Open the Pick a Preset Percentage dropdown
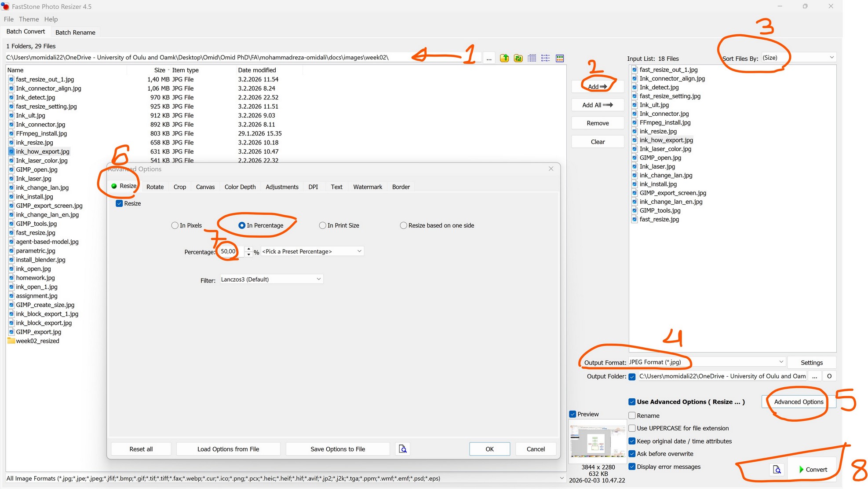Image resolution: width=868 pixels, height=489 pixels. tap(312, 251)
